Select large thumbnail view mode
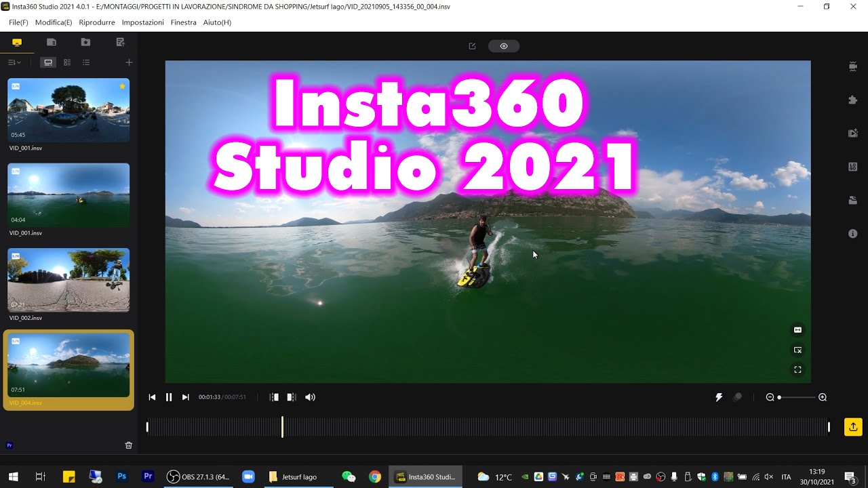Screen dimensions: 868x488 coord(48,62)
